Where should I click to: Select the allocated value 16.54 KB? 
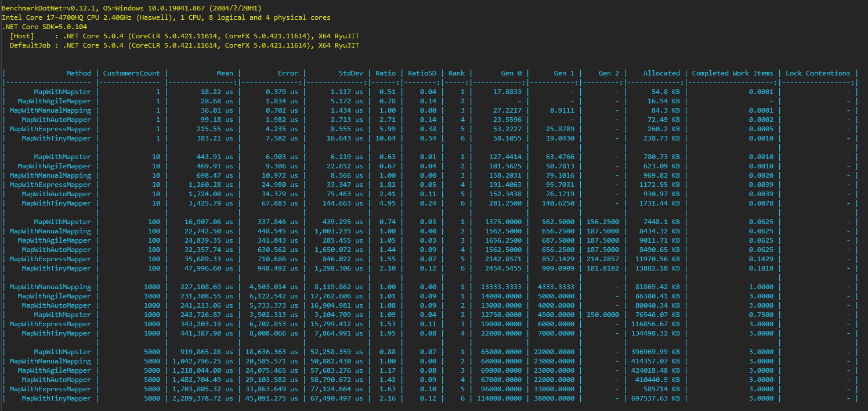(x=663, y=101)
